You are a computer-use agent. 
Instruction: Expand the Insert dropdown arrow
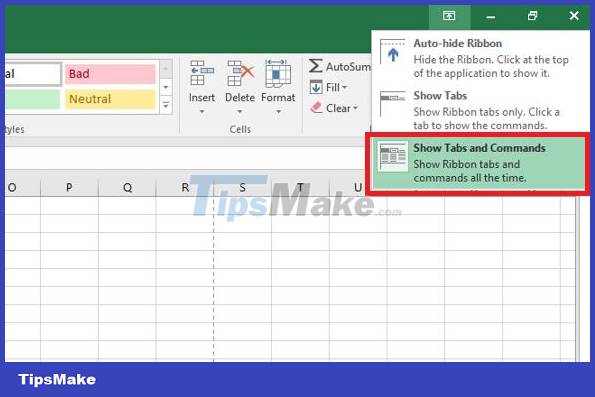[202, 112]
